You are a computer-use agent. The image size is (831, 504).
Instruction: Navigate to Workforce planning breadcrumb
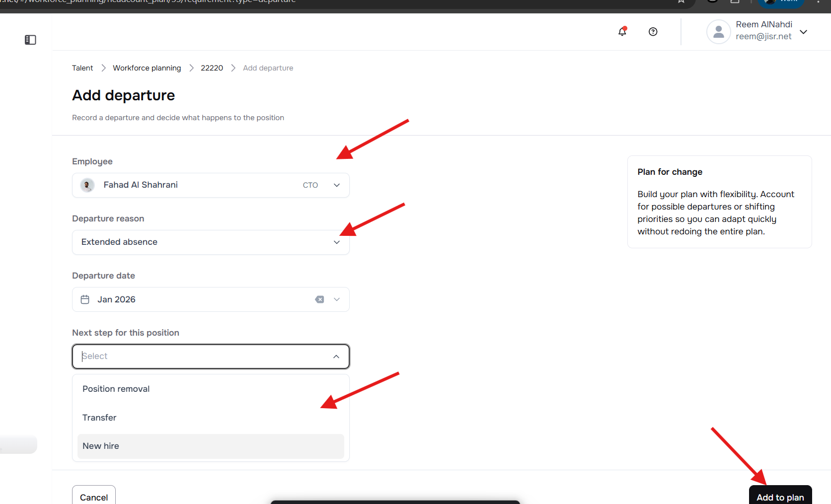click(147, 68)
